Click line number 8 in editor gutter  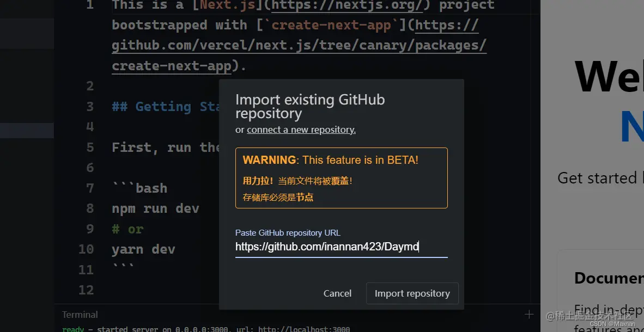89,208
